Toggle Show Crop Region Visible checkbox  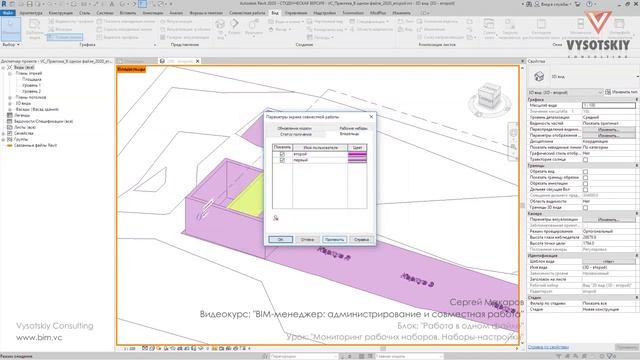click(x=585, y=178)
